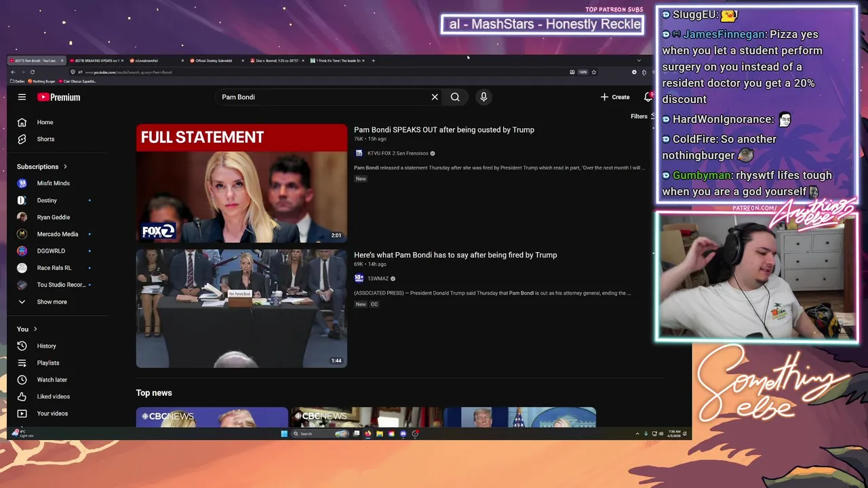Open File Explorer from the taskbar

coord(380,434)
